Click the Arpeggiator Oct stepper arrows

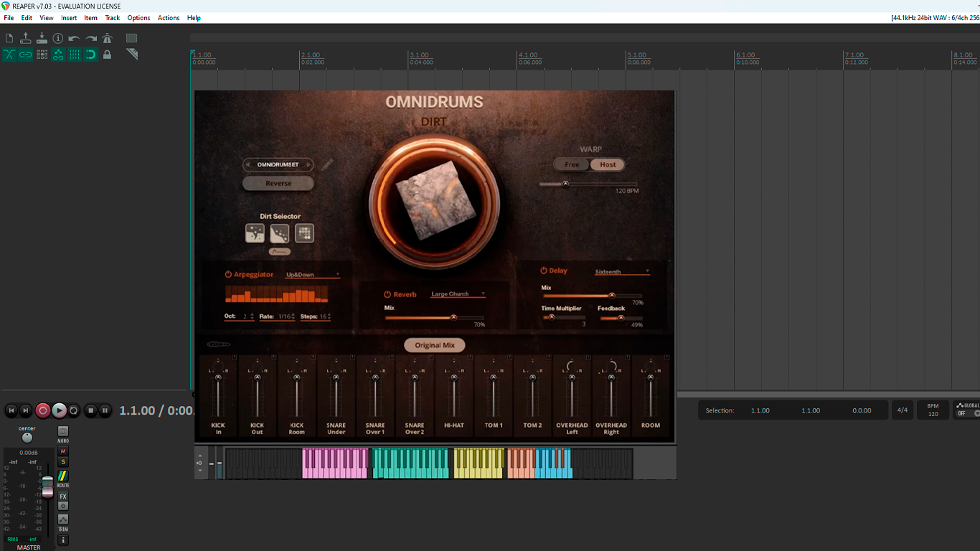[252, 316]
